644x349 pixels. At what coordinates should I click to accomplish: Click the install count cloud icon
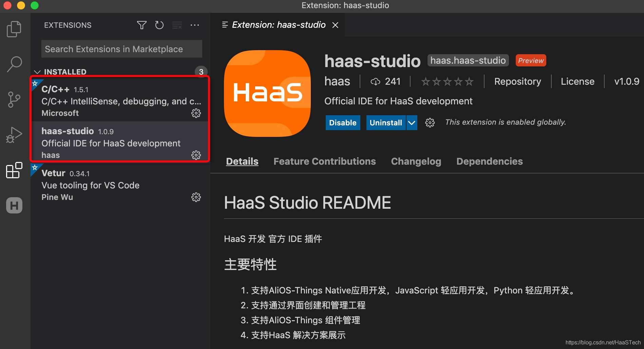[x=375, y=82]
